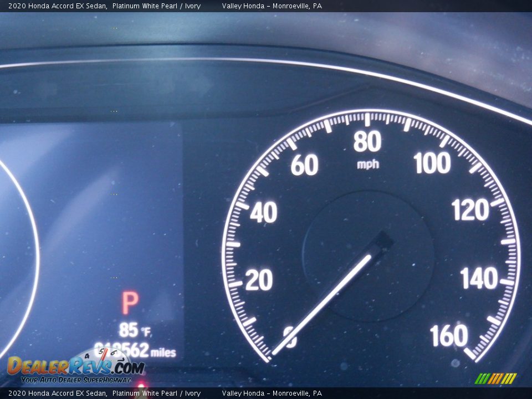Click the odometer miles reading
532x399 pixels.
[x=135, y=350]
